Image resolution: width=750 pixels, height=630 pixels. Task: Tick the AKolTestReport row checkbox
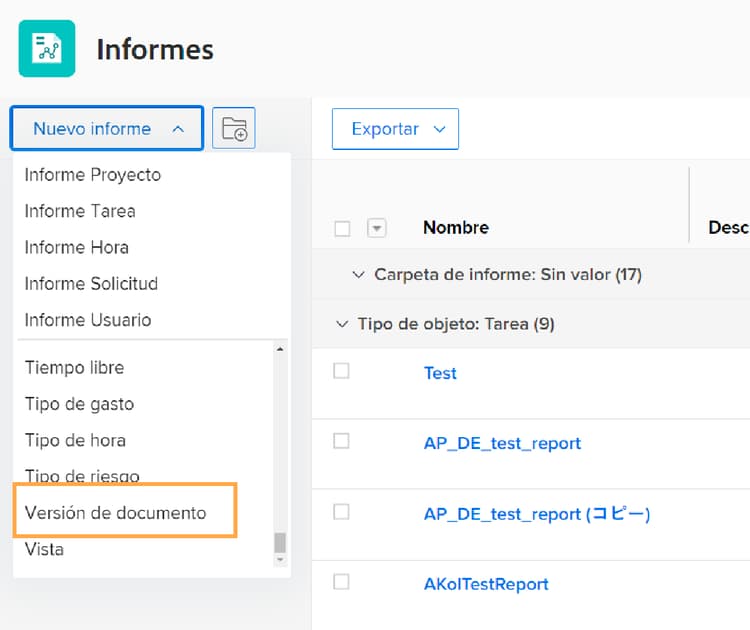(x=342, y=581)
